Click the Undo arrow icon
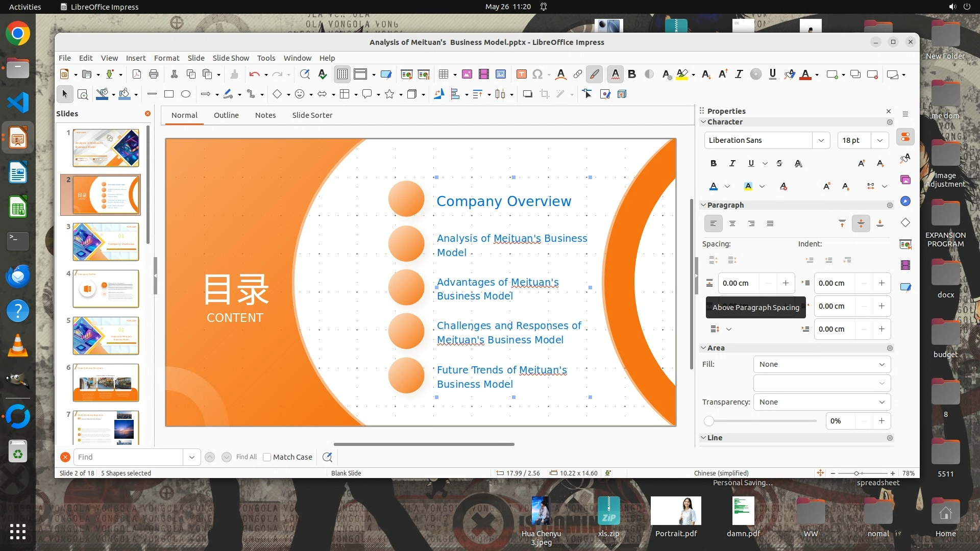 [254, 74]
